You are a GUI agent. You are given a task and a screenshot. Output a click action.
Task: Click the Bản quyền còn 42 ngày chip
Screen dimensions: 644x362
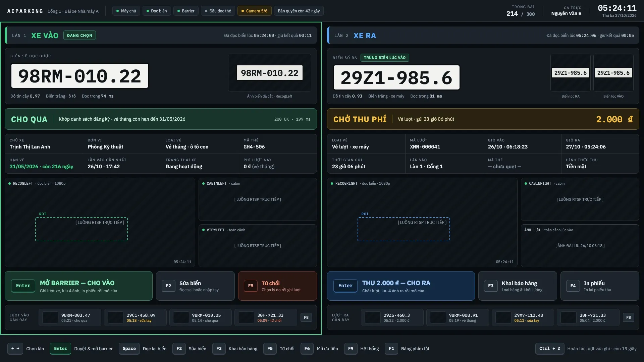pos(299,11)
